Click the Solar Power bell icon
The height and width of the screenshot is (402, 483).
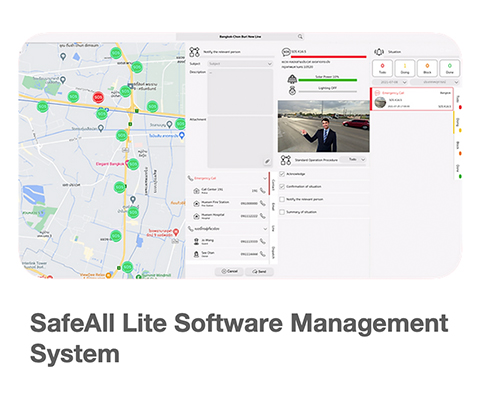pyautogui.click(x=292, y=79)
